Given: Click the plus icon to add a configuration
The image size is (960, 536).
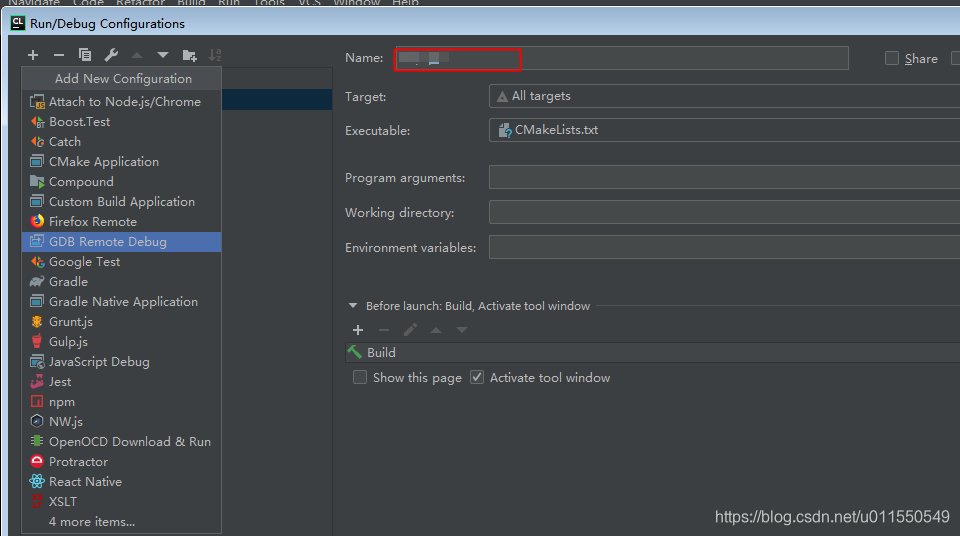Looking at the screenshot, I should [x=33, y=55].
